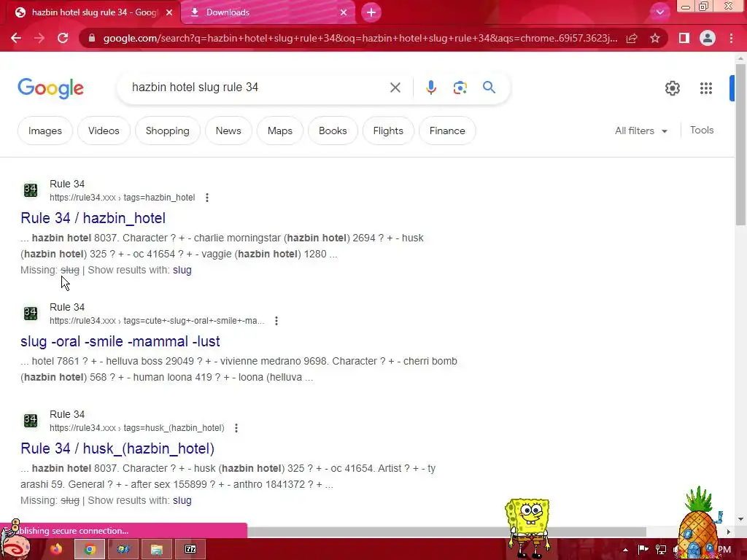The image size is (747, 560).
Task: Open the "slug -oral -smile -mammal -lust" result
Action: (120, 341)
